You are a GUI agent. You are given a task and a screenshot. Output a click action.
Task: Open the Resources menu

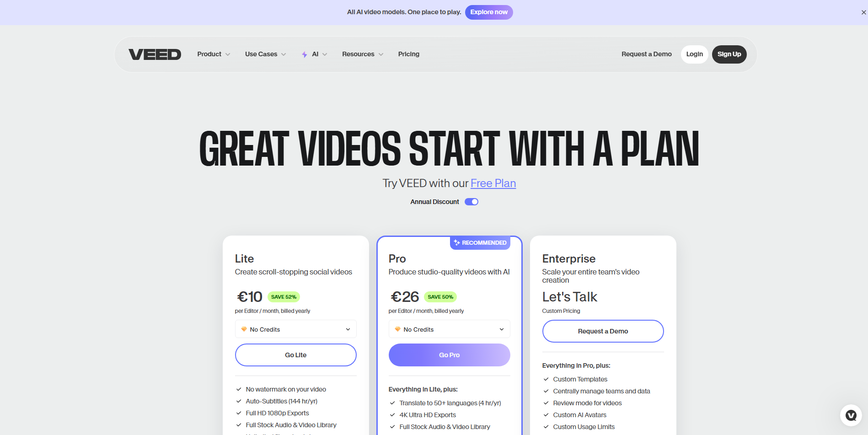pyautogui.click(x=363, y=54)
